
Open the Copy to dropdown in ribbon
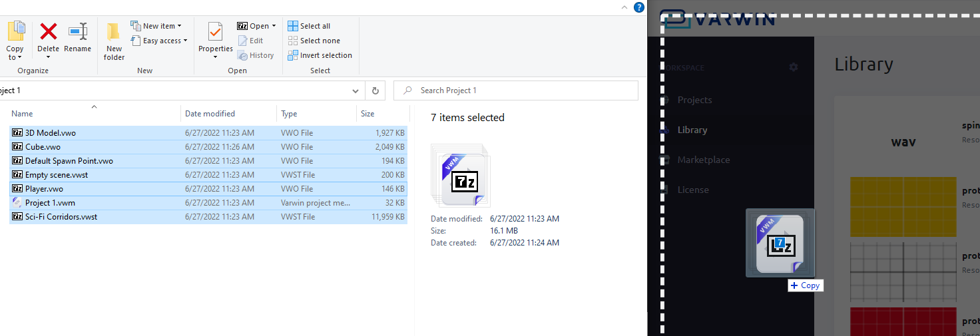(x=15, y=41)
